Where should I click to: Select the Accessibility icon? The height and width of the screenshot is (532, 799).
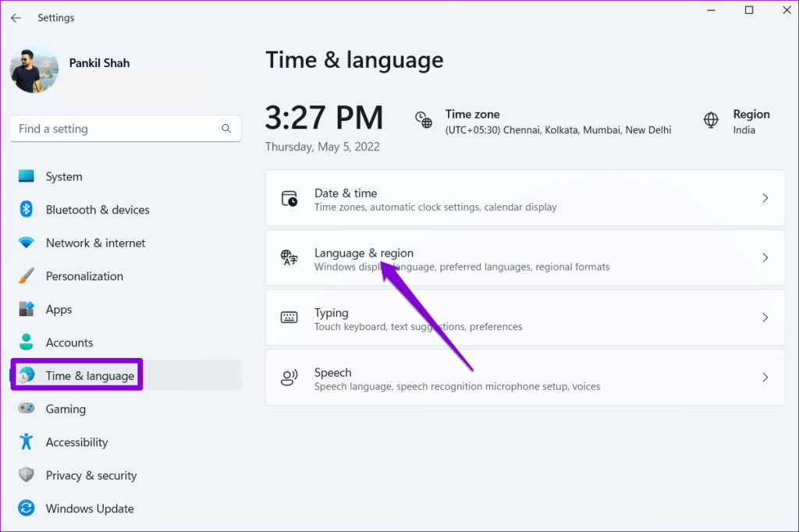pyautogui.click(x=27, y=442)
